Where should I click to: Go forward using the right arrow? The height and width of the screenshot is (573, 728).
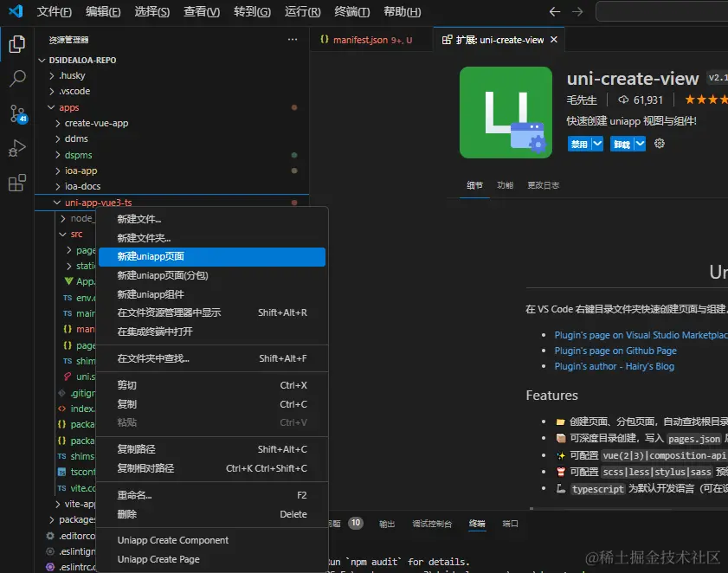click(577, 11)
